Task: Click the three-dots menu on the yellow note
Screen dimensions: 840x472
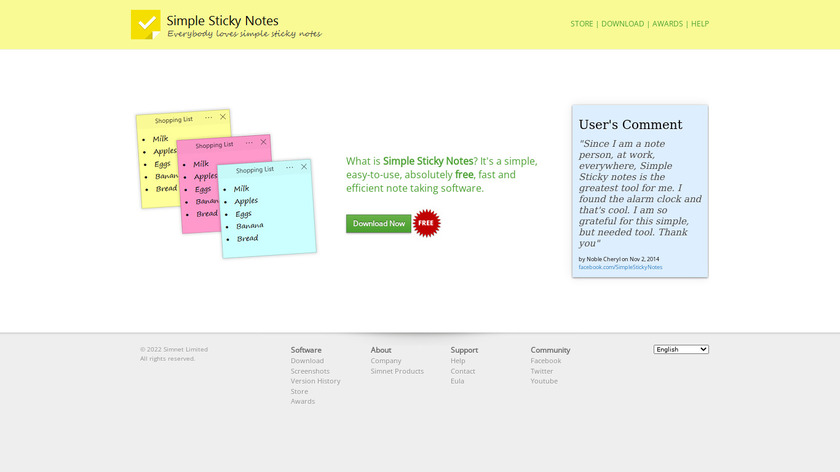Action: tap(208, 117)
